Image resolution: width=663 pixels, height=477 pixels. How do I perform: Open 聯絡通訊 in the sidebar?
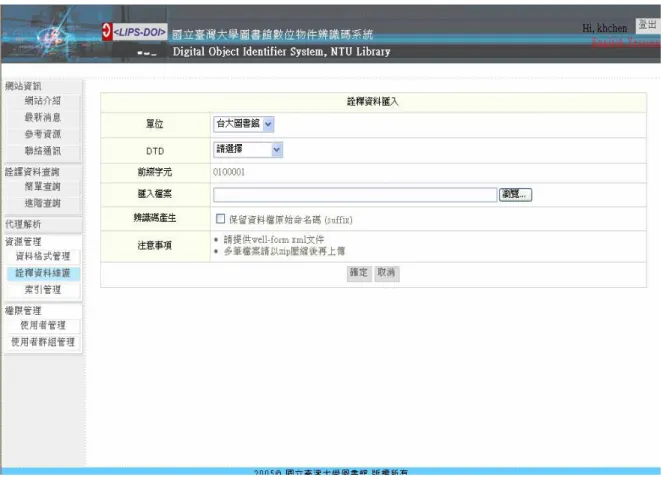click(x=43, y=151)
